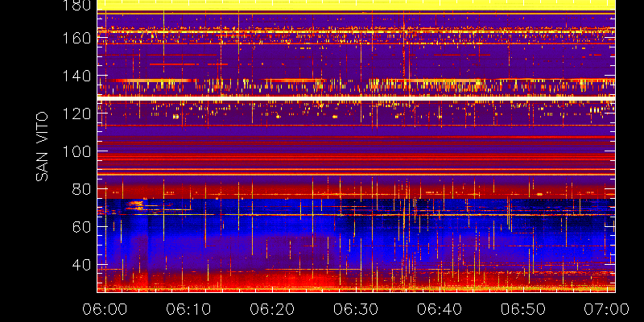
Task: Click the 06:30 time axis label
Action: tap(356, 309)
